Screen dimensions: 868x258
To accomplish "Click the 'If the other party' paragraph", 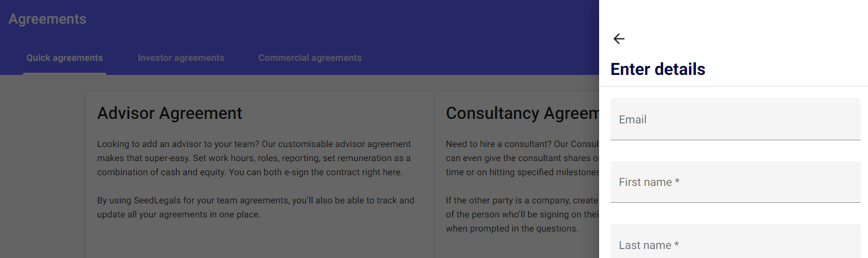I will 522,215.
